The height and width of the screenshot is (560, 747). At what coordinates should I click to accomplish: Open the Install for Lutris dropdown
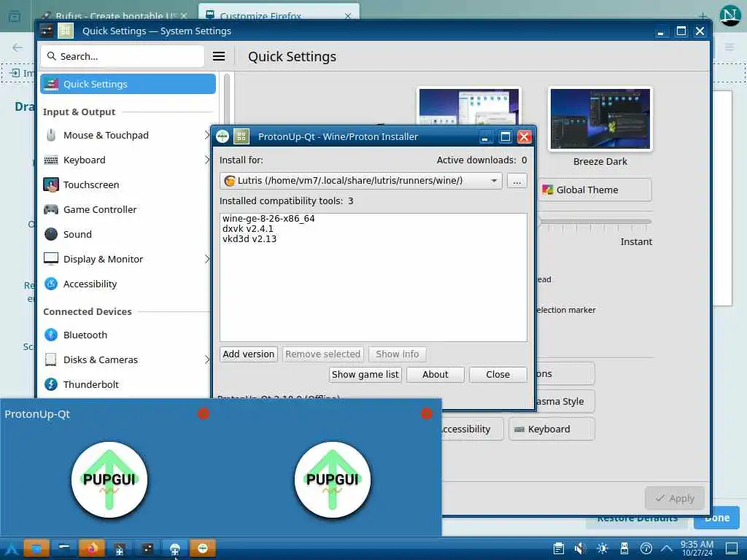360,181
